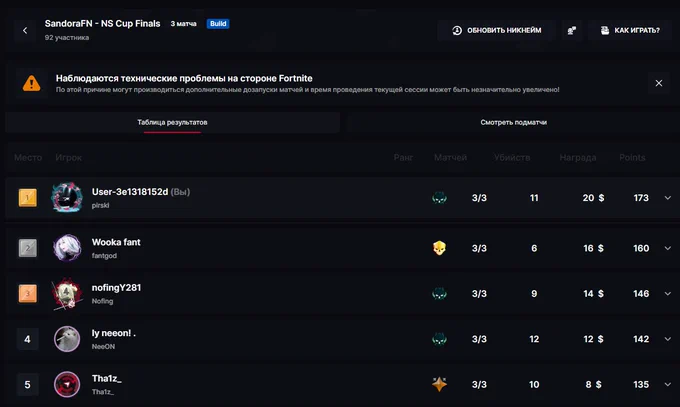The image size is (680, 407).
Task: Click the bronze third place badge
Action: (x=27, y=294)
